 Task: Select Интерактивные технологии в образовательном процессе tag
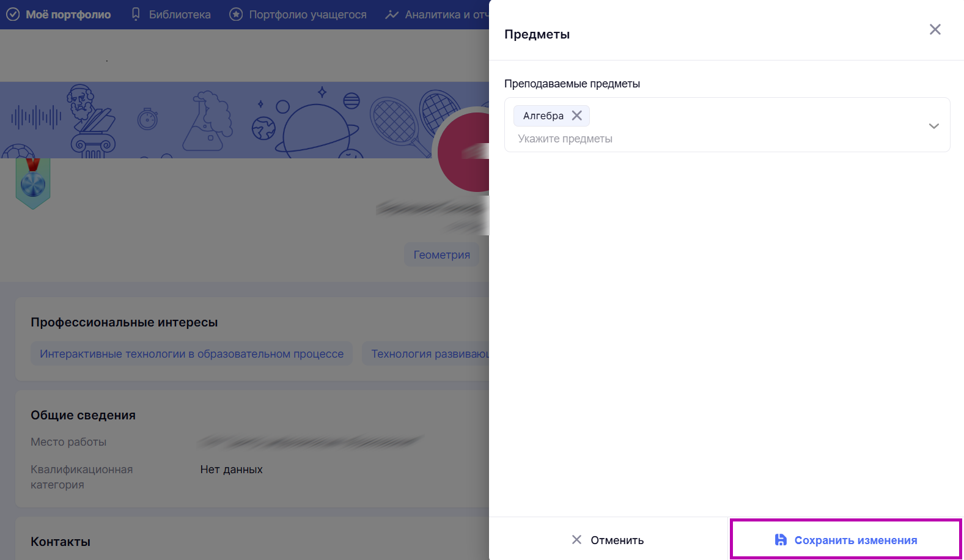click(191, 353)
